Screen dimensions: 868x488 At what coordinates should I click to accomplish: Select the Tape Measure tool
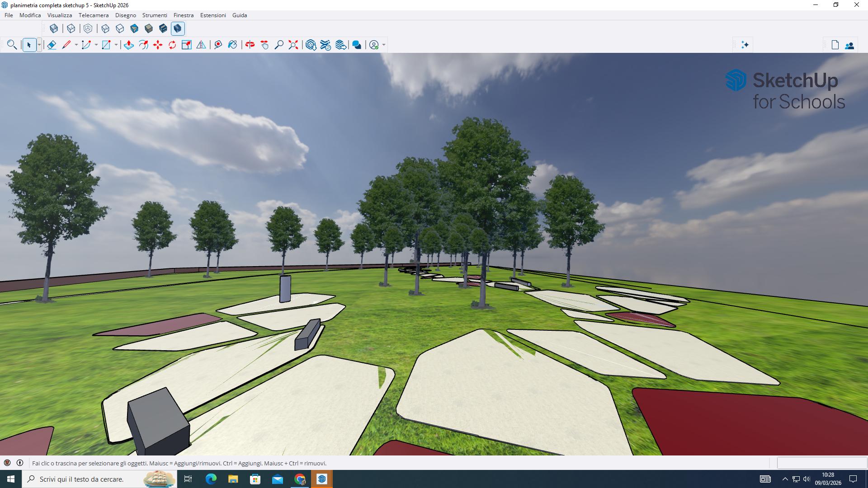coord(218,45)
